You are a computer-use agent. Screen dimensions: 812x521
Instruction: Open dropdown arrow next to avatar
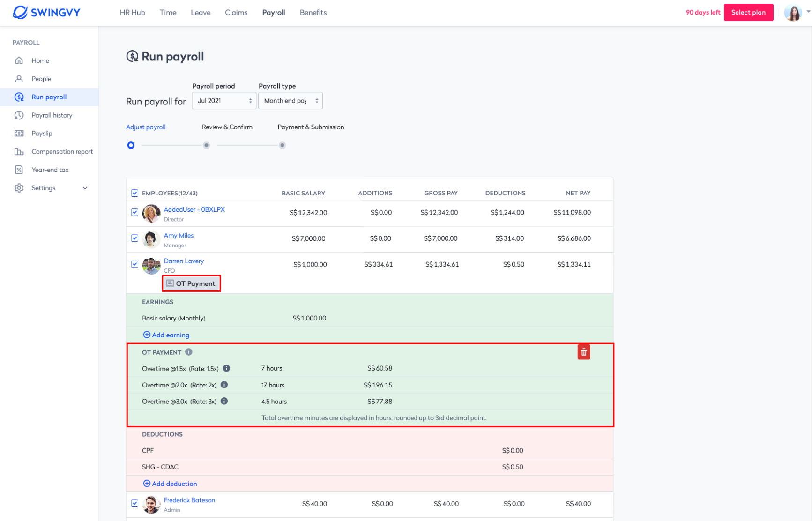pyautogui.click(x=808, y=12)
